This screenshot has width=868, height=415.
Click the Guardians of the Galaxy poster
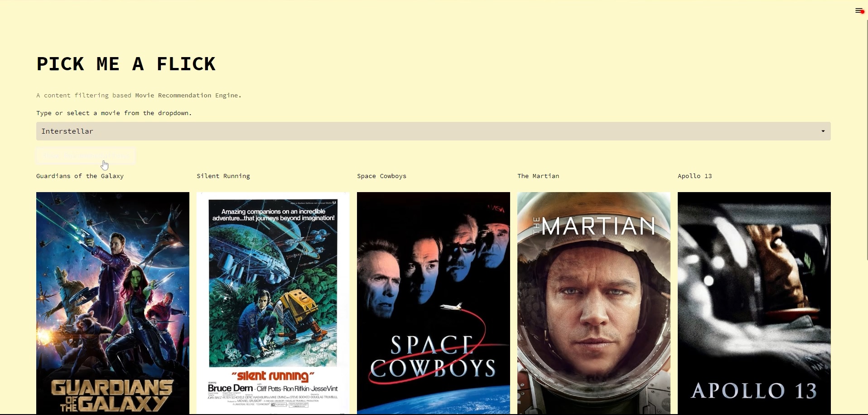[113, 303]
